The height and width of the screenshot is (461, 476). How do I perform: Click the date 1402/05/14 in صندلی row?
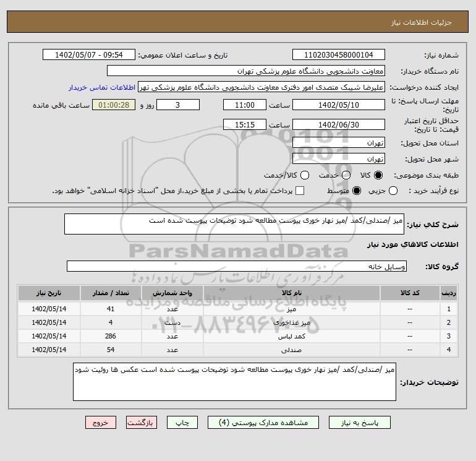coord(49,350)
